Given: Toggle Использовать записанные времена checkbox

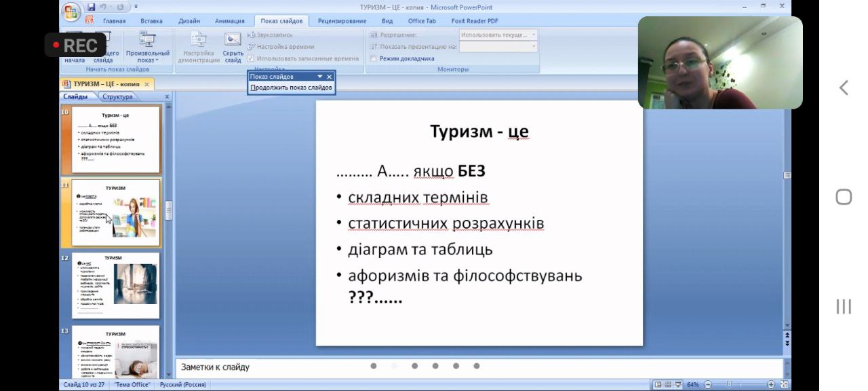Looking at the screenshot, I should coord(251,59).
